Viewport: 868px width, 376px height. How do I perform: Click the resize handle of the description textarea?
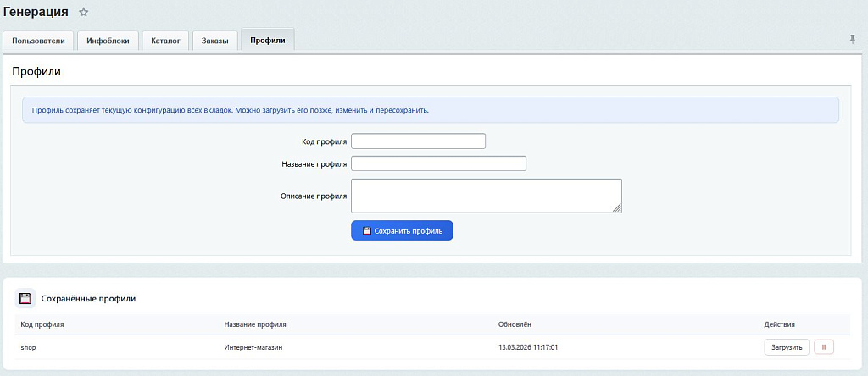(618, 208)
